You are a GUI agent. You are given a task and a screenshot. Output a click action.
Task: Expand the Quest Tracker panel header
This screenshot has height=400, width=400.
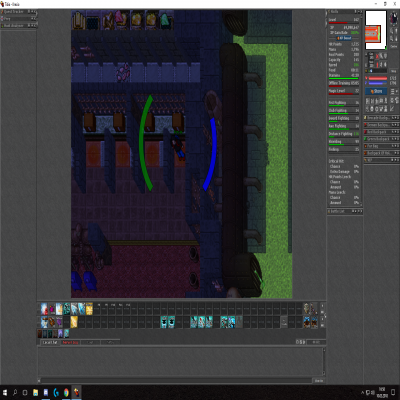(18, 12)
